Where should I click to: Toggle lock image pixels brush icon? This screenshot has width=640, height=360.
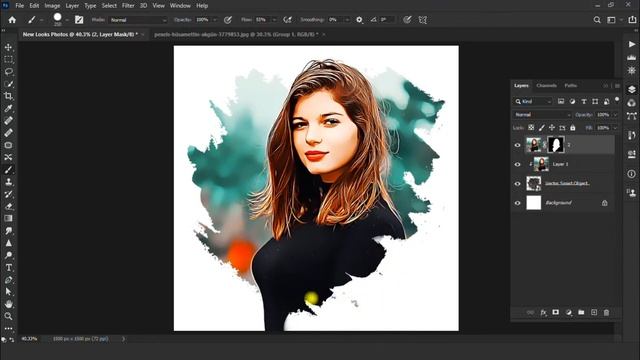(x=542, y=128)
